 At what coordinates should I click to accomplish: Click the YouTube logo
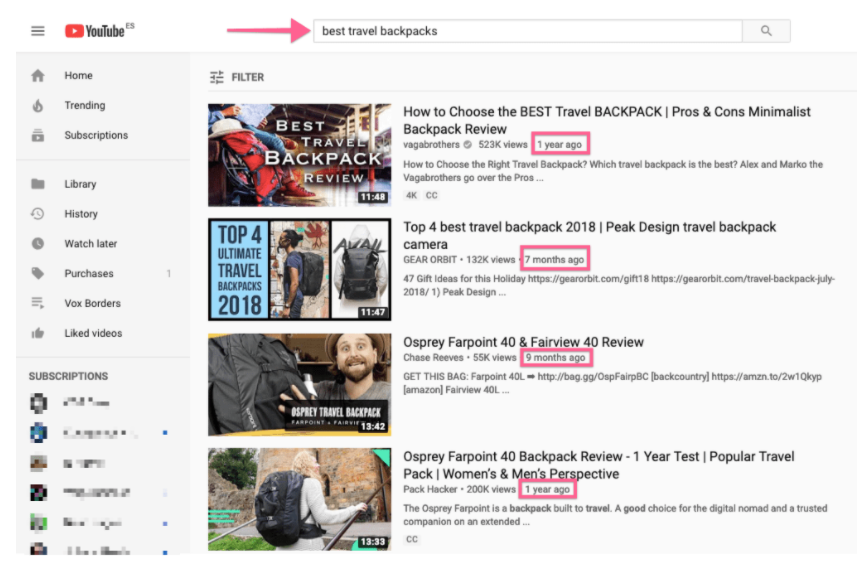click(98, 31)
